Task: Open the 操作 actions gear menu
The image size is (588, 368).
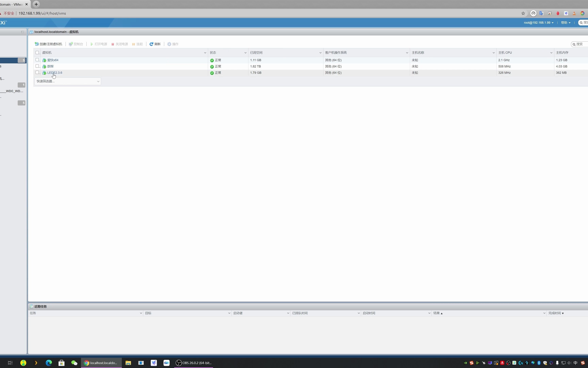Action: [x=173, y=44]
